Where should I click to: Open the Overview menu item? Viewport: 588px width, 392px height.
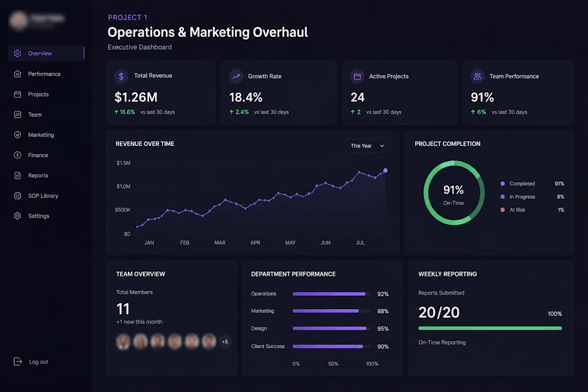tap(46, 53)
